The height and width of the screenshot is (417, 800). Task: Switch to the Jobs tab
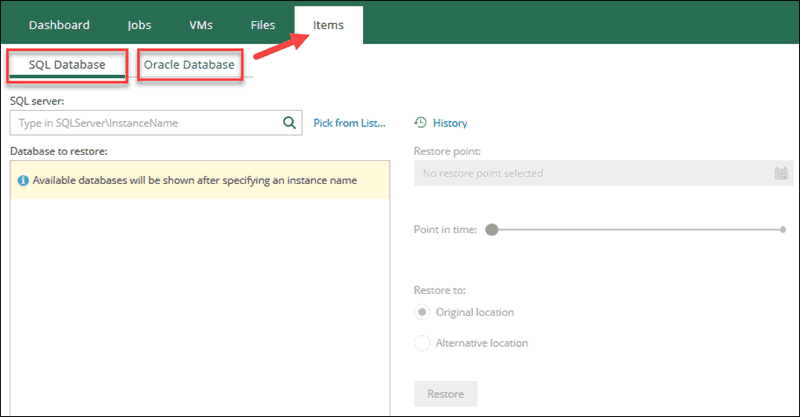[139, 25]
